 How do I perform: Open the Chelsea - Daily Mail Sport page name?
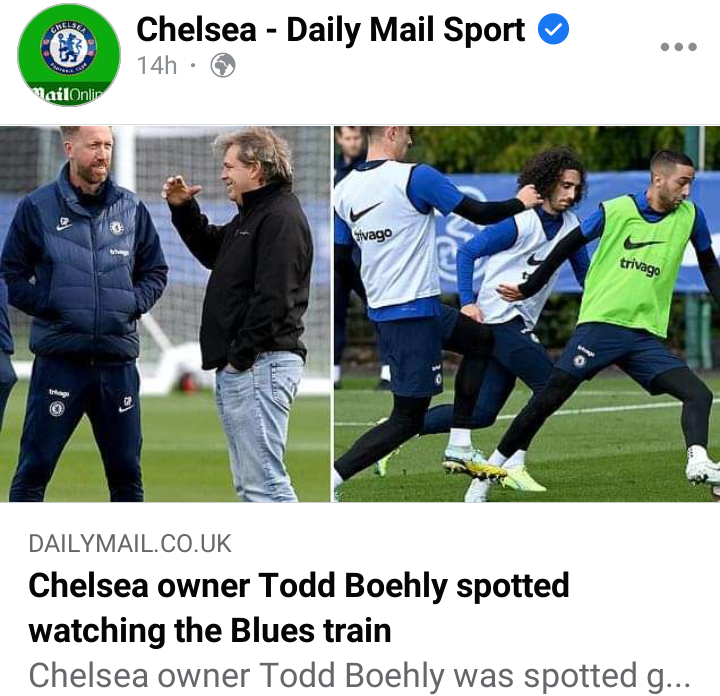331,30
